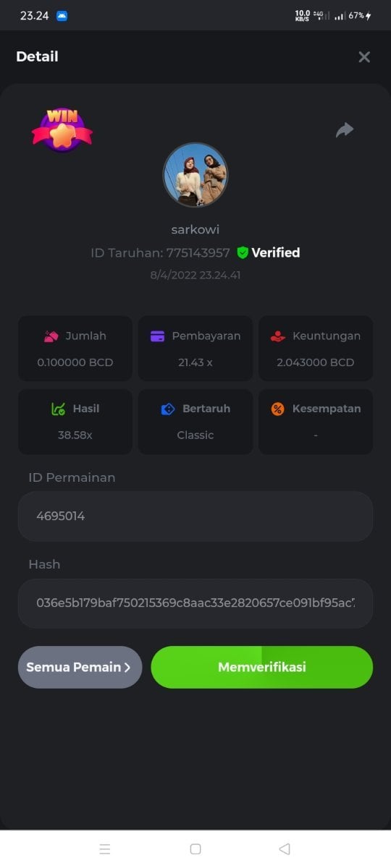391x868 pixels.
Task: Tap the ID Taruhan 775143957 text
Action: click(160, 252)
